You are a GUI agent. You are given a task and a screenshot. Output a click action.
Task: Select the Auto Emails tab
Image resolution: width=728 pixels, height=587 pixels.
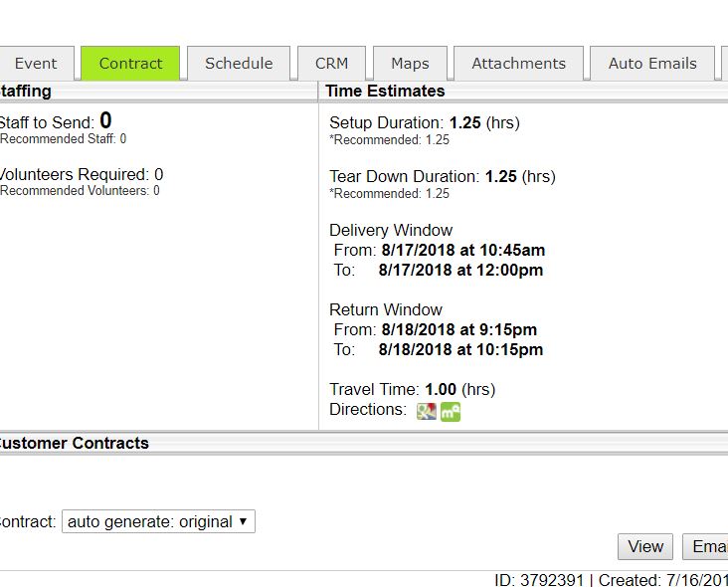coord(651,64)
